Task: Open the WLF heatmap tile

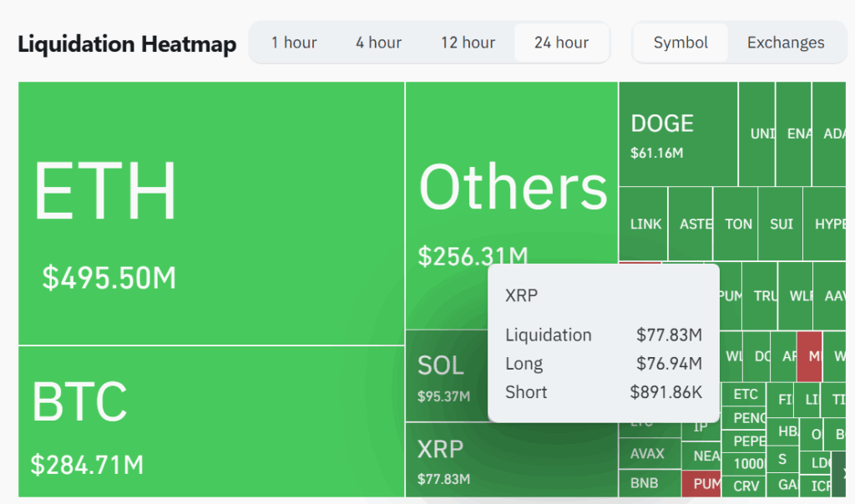Action: [x=796, y=296]
